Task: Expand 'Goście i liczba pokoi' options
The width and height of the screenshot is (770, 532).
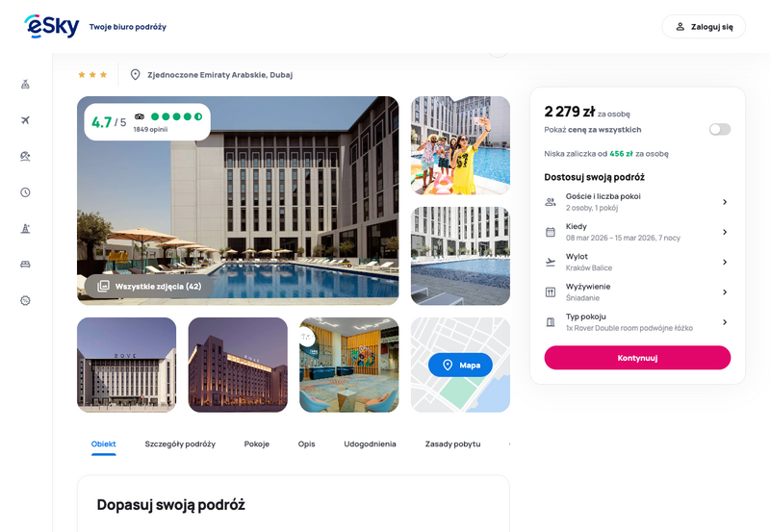Action: coord(637,202)
